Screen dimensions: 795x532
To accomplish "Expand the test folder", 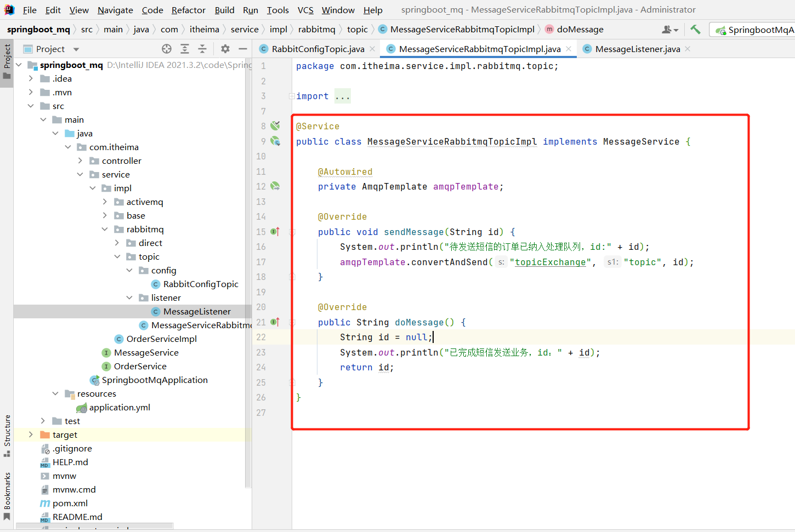I will click(x=43, y=421).
